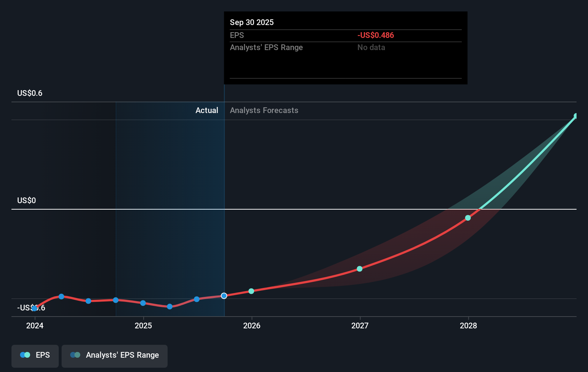Click the lowest EPS data point in early 2025

click(170, 307)
